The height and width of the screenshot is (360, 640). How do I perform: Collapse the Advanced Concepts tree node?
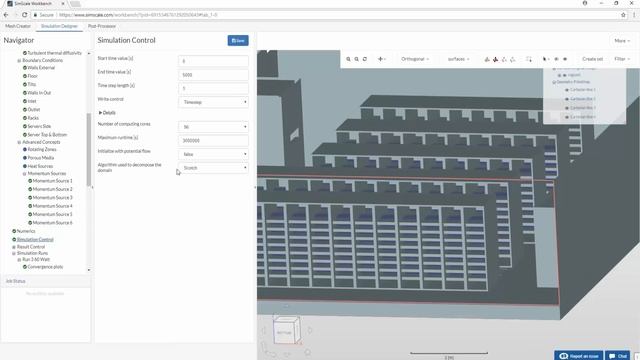tap(19, 142)
